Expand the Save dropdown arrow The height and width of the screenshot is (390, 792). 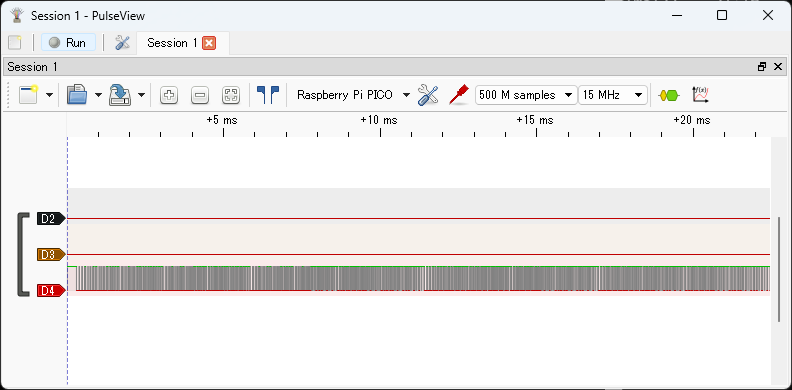click(141, 95)
